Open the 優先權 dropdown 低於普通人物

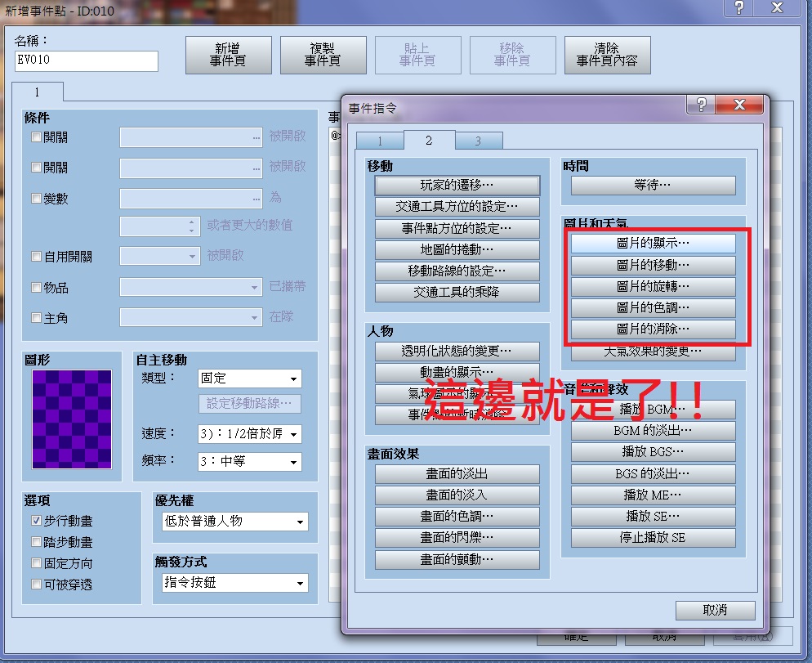click(235, 522)
